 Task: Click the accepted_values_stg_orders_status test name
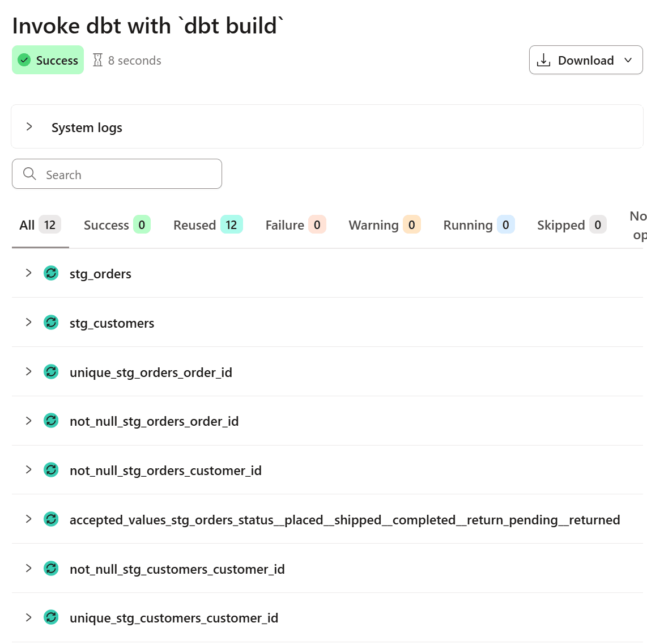point(345,520)
